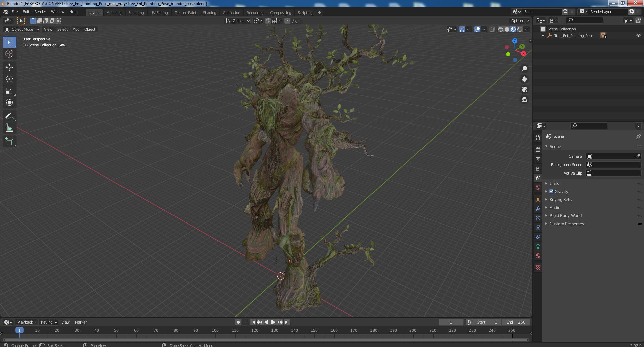This screenshot has width=644, height=347.
Task: Switch to wireframe viewport shading
Action: [501, 29]
